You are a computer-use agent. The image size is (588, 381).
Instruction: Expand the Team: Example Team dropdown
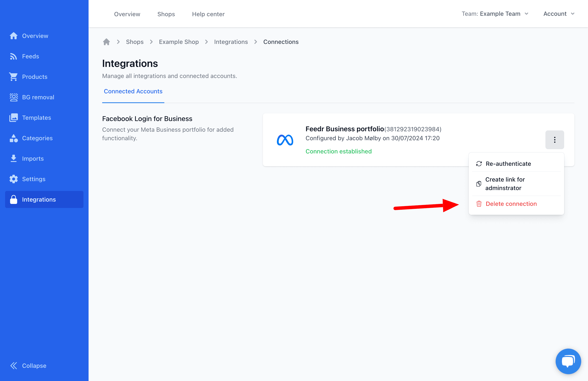(x=495, y=14)
